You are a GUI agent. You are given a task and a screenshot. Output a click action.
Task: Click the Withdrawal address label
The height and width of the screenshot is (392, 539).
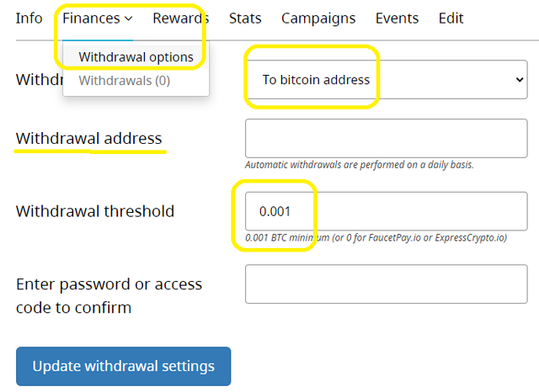point(88,138)
